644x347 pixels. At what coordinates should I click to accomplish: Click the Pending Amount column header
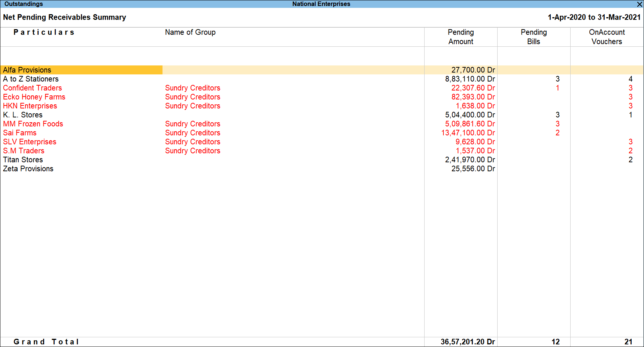pyautogui.click(x=461, y=37)
